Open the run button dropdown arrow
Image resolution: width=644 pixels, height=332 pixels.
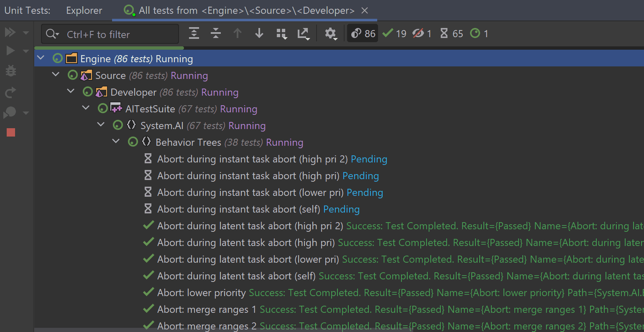tap(26, 50)
